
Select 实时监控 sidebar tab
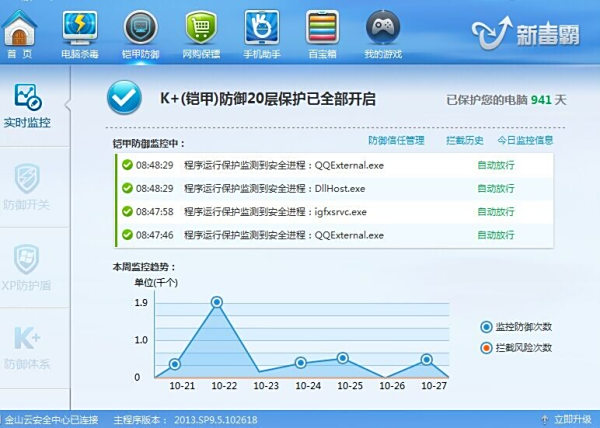pos(27,106)
